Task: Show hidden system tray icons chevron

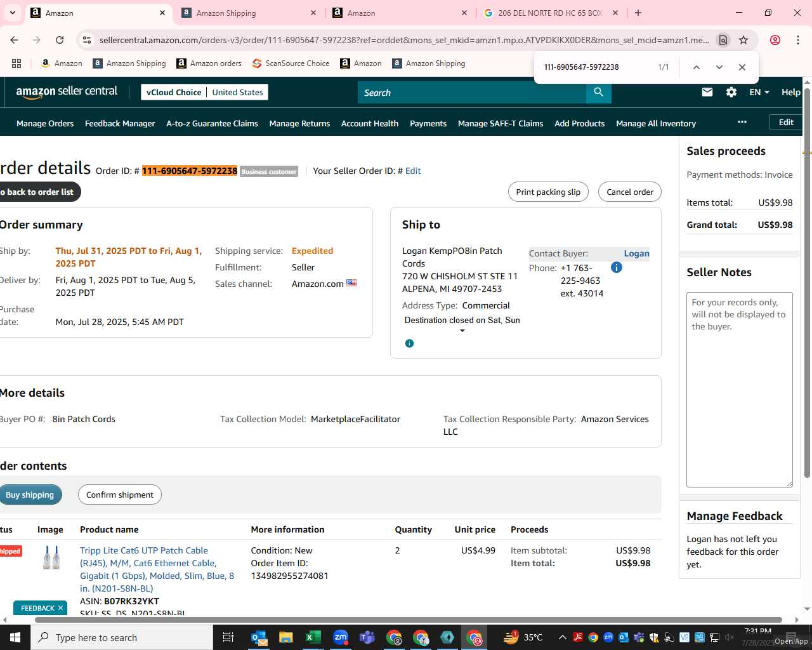Action: tap(562, 637)
